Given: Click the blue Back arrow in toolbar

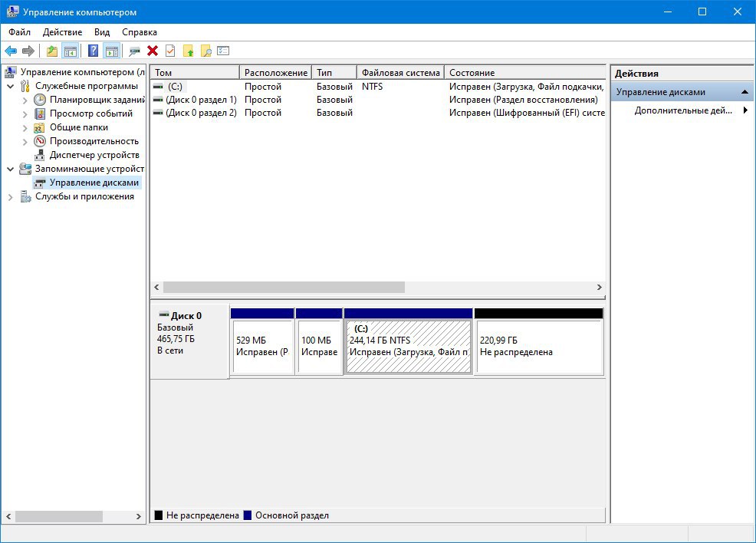Looking at the screenshot, I should (11, 51).
